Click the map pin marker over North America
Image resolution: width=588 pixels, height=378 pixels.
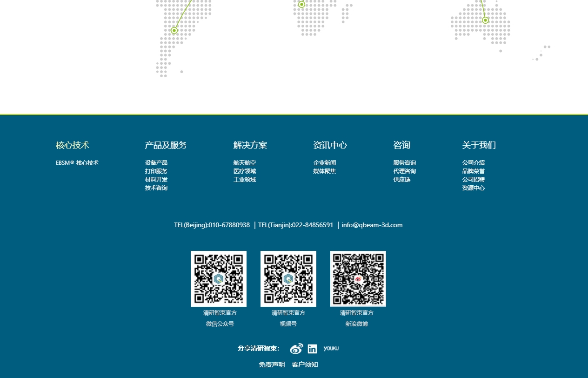pos(174,30)
